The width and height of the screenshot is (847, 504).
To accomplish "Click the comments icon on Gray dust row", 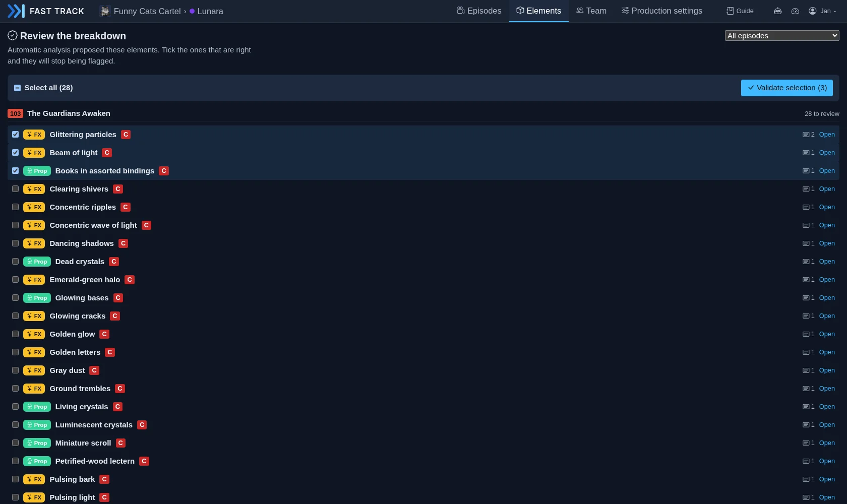I will pos(806,370).
